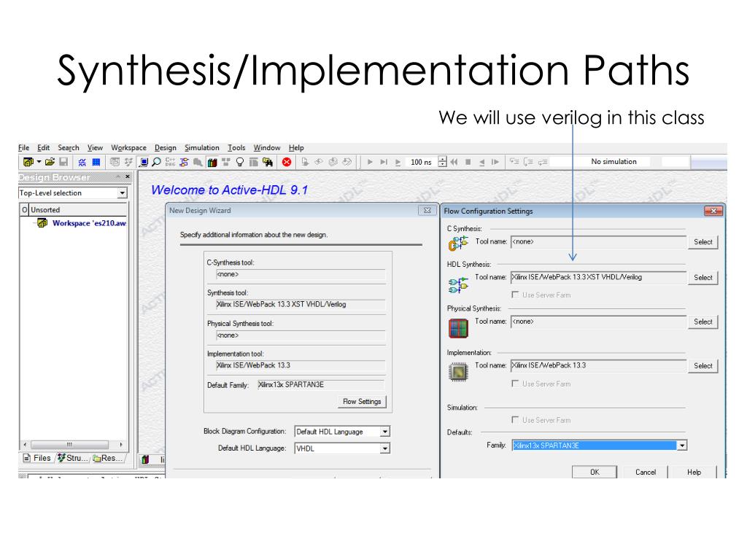Click the light bulb toolbar icon
The image size is (747, 560).
pyautogui.click(x=239, y=162)
